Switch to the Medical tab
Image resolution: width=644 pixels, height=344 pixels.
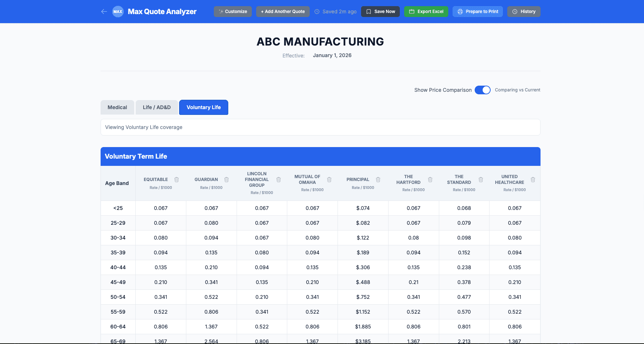[x=117, y=107]
